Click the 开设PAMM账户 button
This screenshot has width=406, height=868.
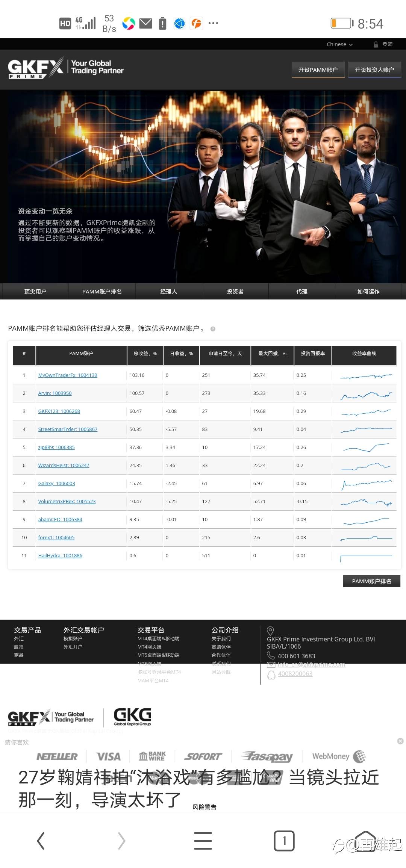tap(318, 70)
